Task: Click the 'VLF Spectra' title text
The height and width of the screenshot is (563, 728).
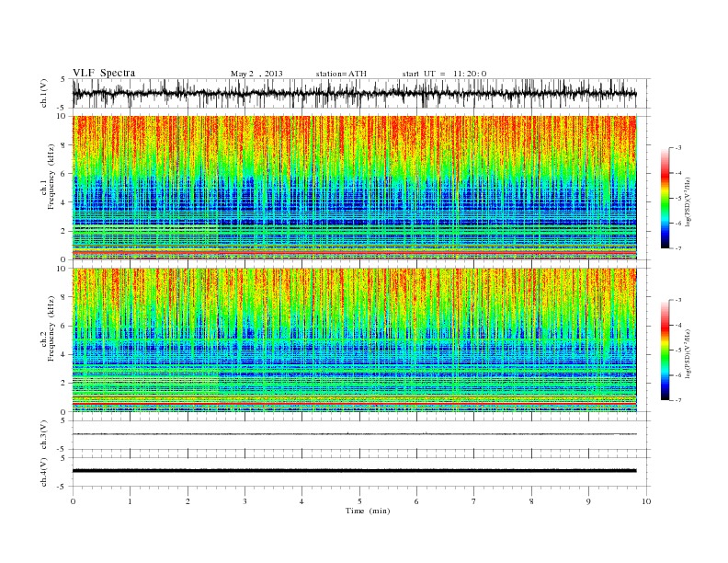Action: [x=104, y=73]
